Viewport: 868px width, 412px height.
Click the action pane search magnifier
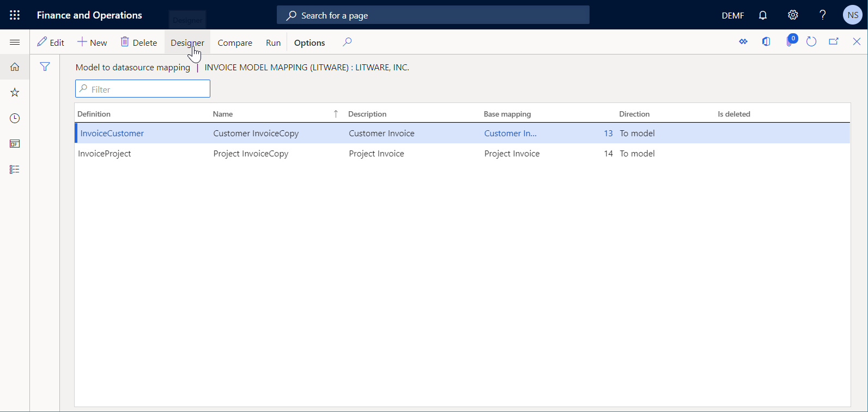coord(347,42)
